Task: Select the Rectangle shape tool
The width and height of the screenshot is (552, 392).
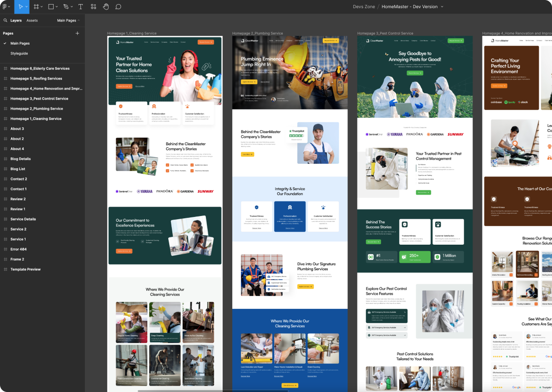Action: pyautogui.click(x=51, y=7)
